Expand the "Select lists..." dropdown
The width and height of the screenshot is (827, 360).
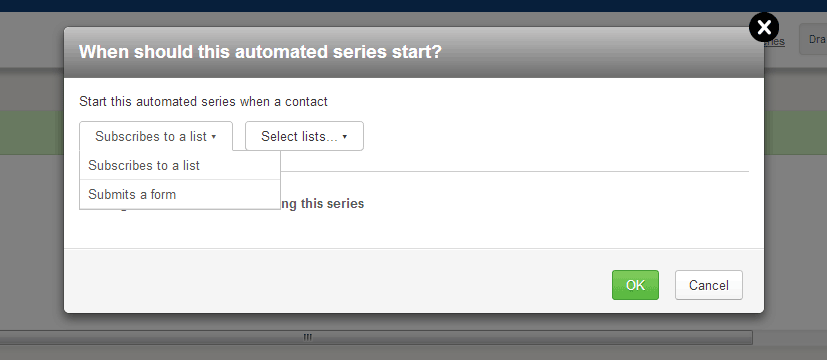304,136
